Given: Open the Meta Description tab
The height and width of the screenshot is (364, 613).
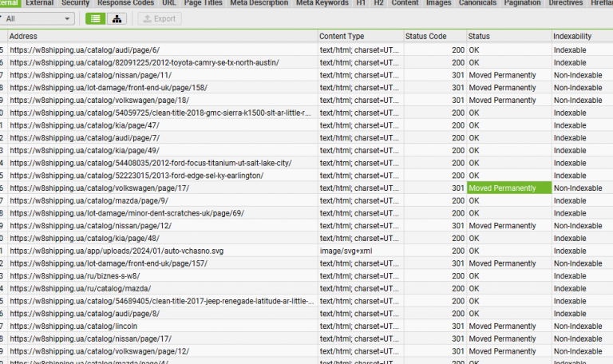Looking at the screenshot, I should (259, 3).
